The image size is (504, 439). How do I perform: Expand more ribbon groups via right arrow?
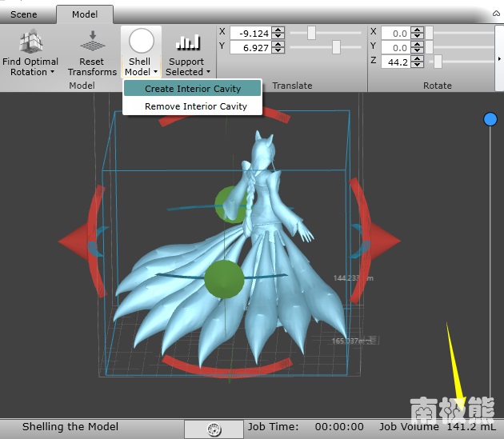click(499, 58)
